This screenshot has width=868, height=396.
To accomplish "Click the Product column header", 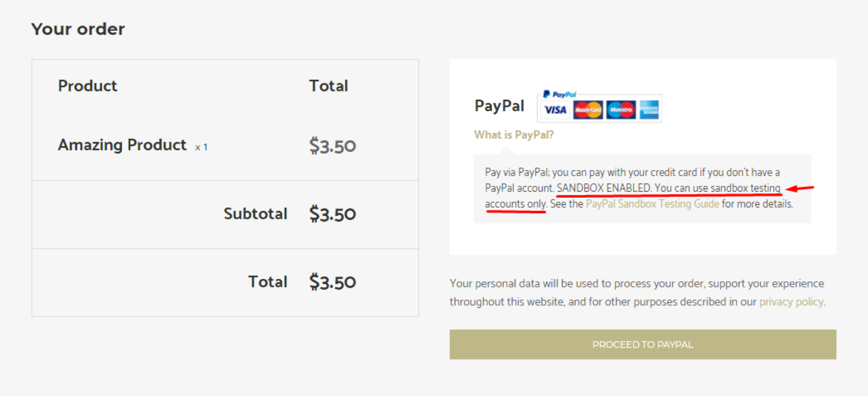I will coord(88,86).
